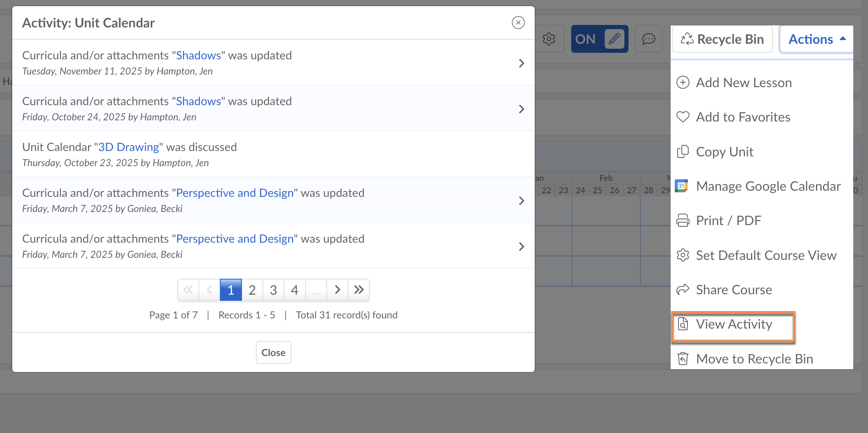Select Move to Recycle Bin

pos(754,359)
